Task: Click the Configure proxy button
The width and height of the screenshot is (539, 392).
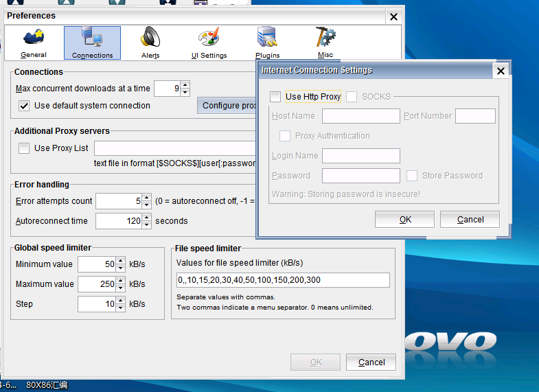Action: 228,106
